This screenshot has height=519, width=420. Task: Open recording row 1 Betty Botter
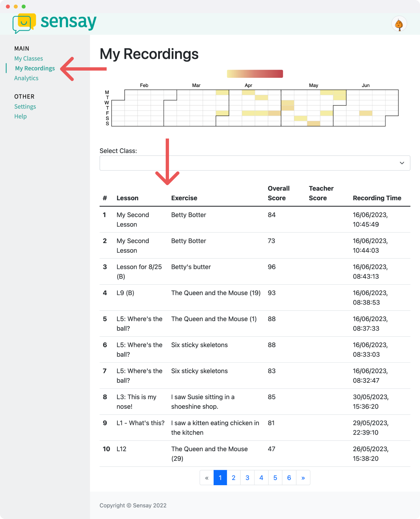(189, 215)
